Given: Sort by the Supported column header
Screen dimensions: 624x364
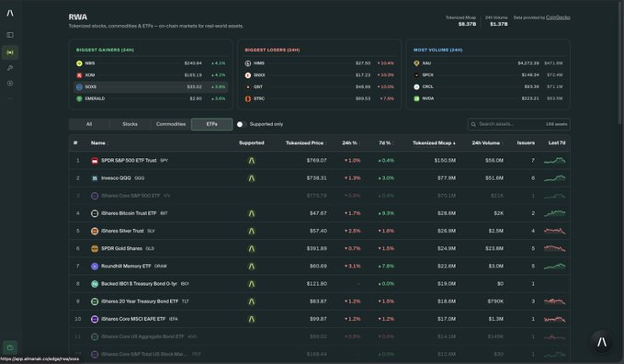Looking at the screenshot, I should 252,143.
